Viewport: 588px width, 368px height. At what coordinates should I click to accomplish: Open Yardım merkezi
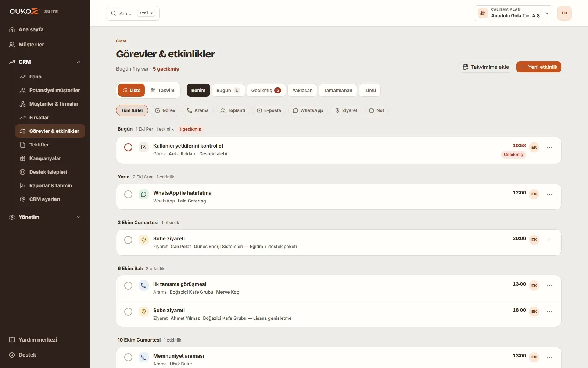45,340
